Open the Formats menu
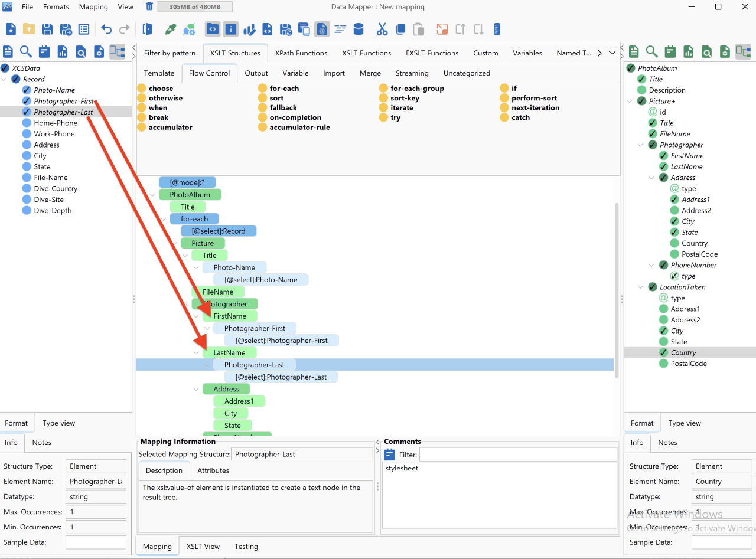Image resolution: width=756 pixels, height=559 pixels. pos(56,7)
